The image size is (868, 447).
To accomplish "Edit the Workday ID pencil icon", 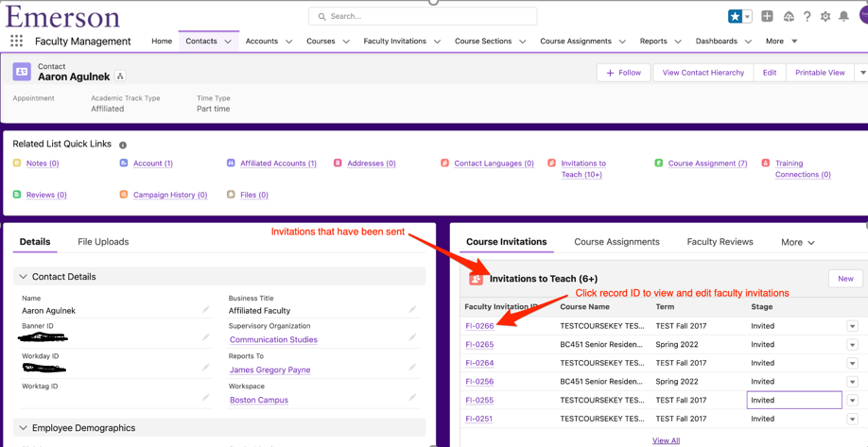I will tap(206, 367).
